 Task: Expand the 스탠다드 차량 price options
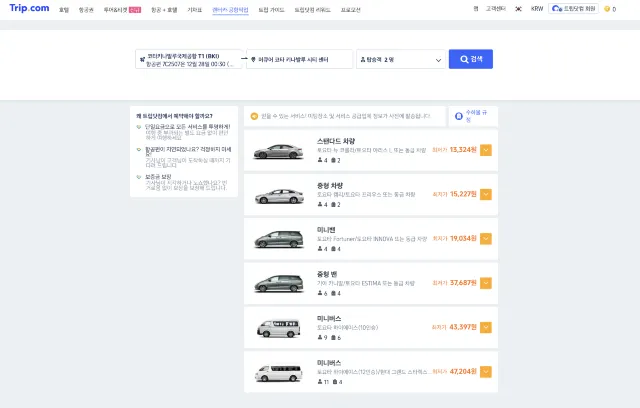point(486,150)
